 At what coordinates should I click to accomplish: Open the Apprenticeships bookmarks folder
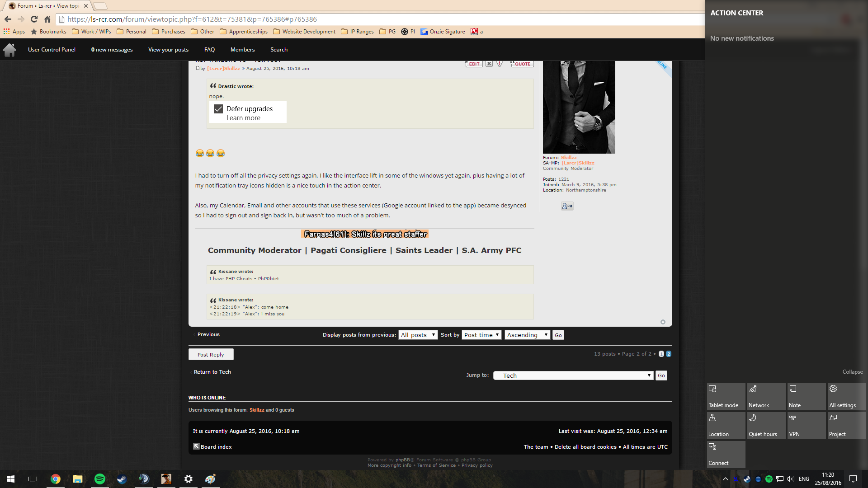coord(244,32)
